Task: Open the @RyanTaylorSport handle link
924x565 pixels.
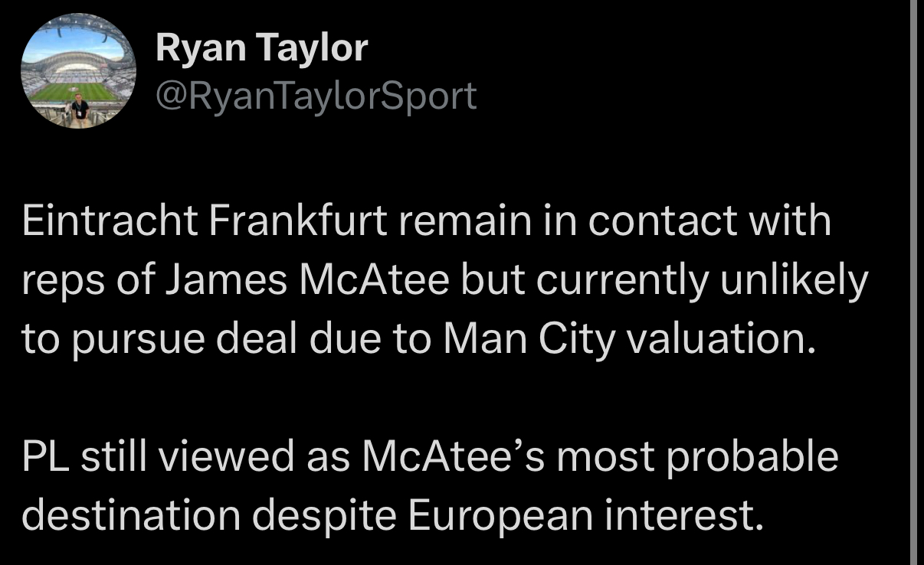Action: click(x=316, y=96)
